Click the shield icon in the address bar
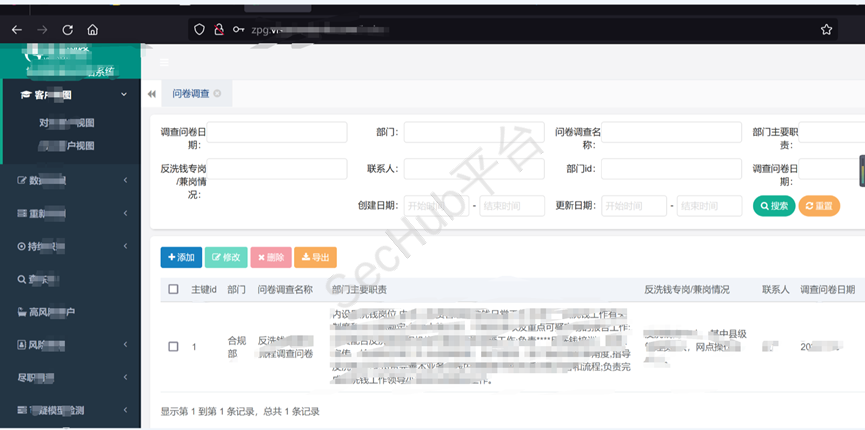The width and height of the screenshot is (865, 430). coord(200,30)
